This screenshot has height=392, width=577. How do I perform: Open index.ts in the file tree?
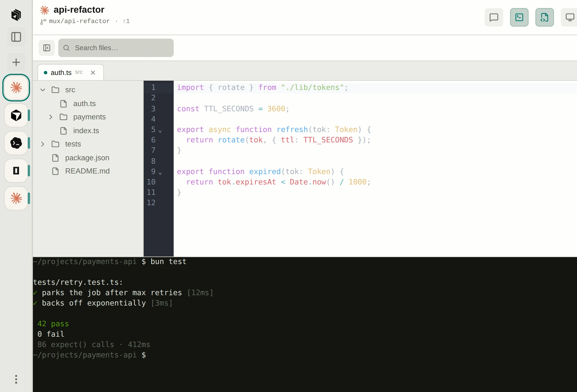88,131
